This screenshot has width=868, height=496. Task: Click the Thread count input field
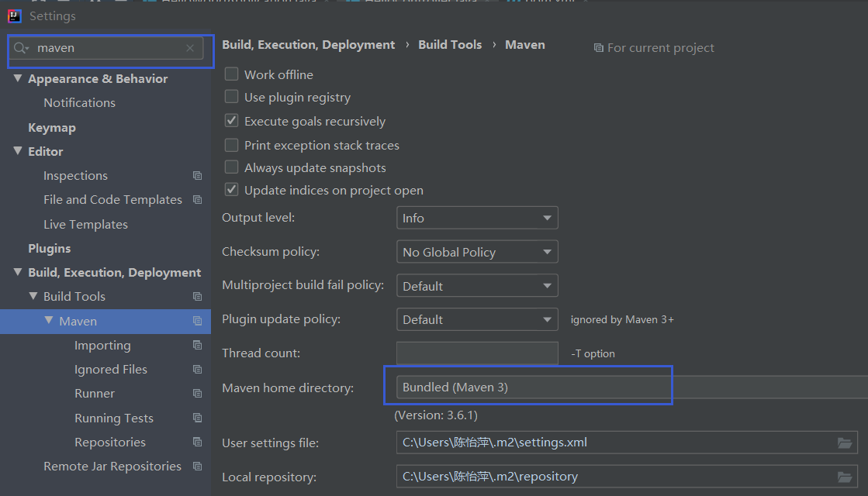pyautogui.click(x=477, y=353)
